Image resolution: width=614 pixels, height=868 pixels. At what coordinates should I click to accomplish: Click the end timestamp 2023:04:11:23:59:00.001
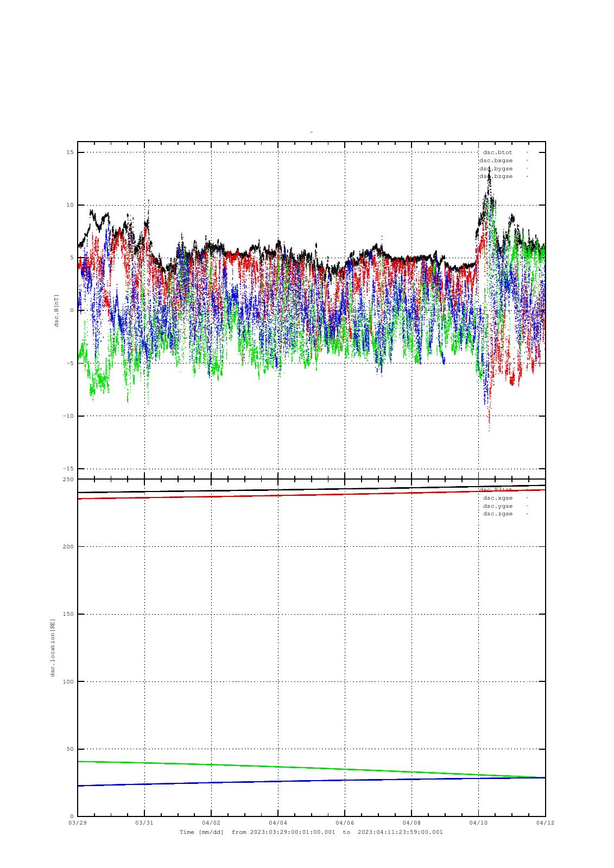tap(400, 832)
